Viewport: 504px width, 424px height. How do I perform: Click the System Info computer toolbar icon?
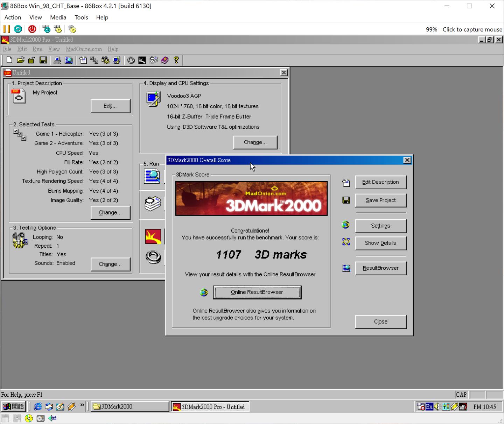57,60
